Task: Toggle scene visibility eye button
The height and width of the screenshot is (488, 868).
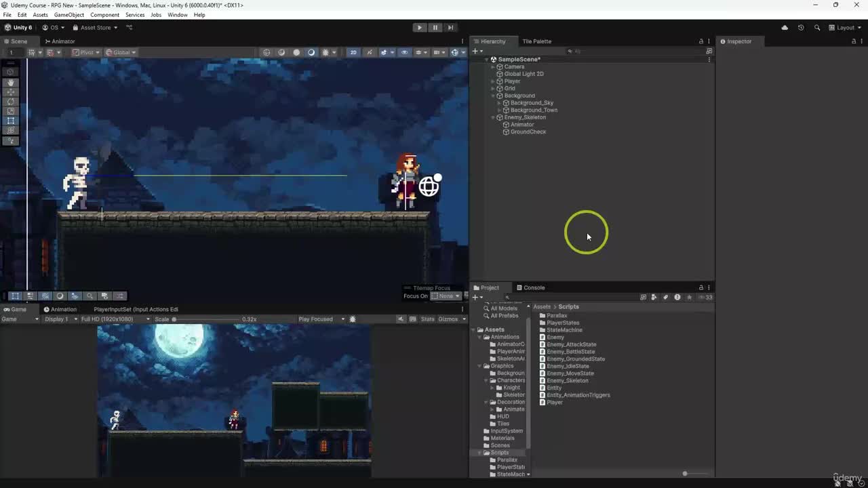Action: pyautogui.click(x=405, y=52)
